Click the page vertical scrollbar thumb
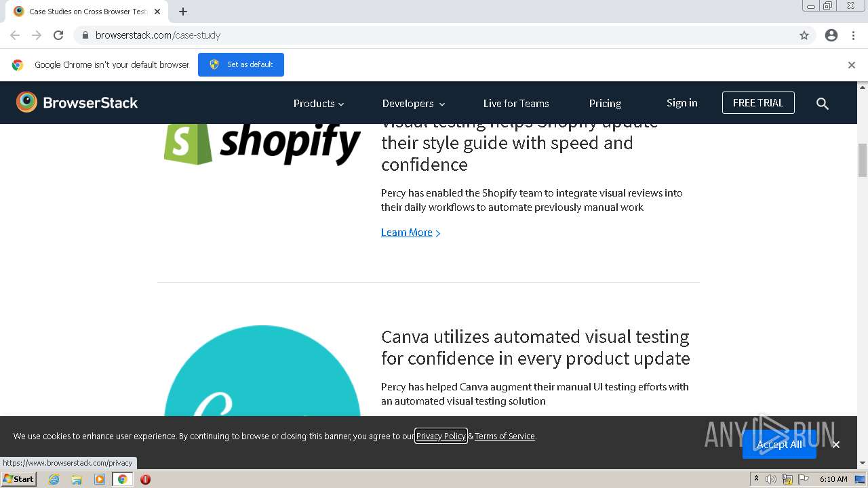The width and height of the screenshot is (868, 488). point(863,160)
